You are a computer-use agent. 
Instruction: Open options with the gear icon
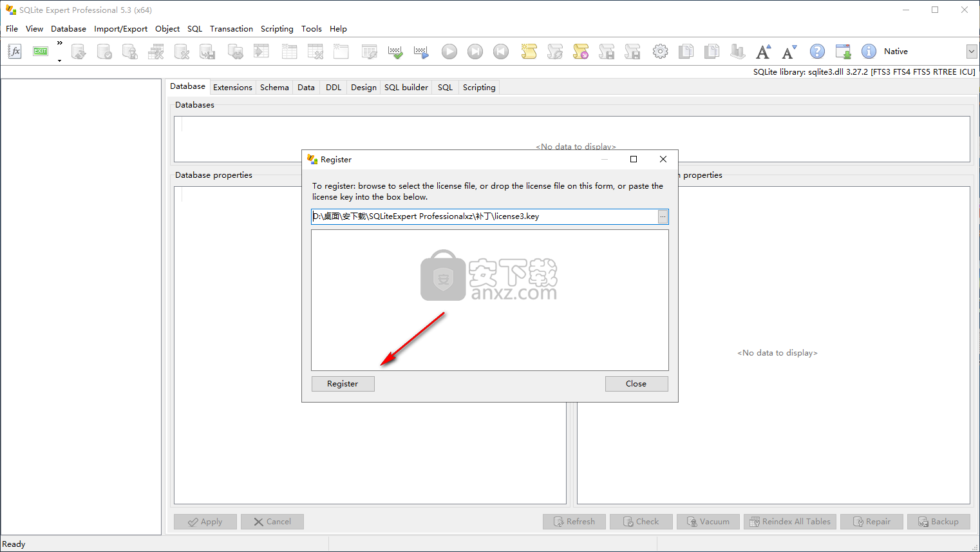click(661, 52)
